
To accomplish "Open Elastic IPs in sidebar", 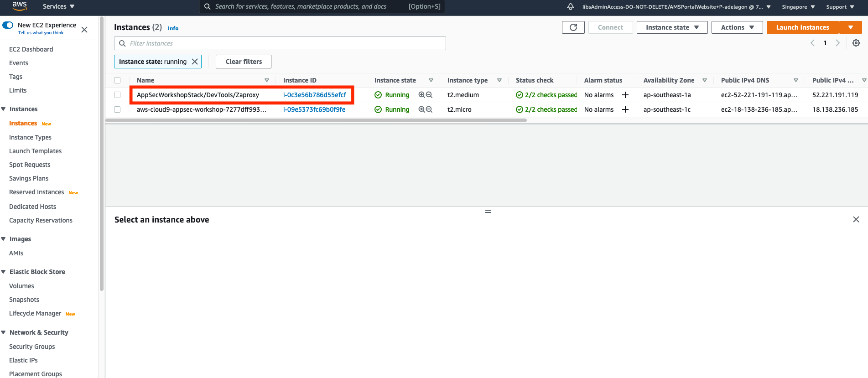I will pos(23,360).
